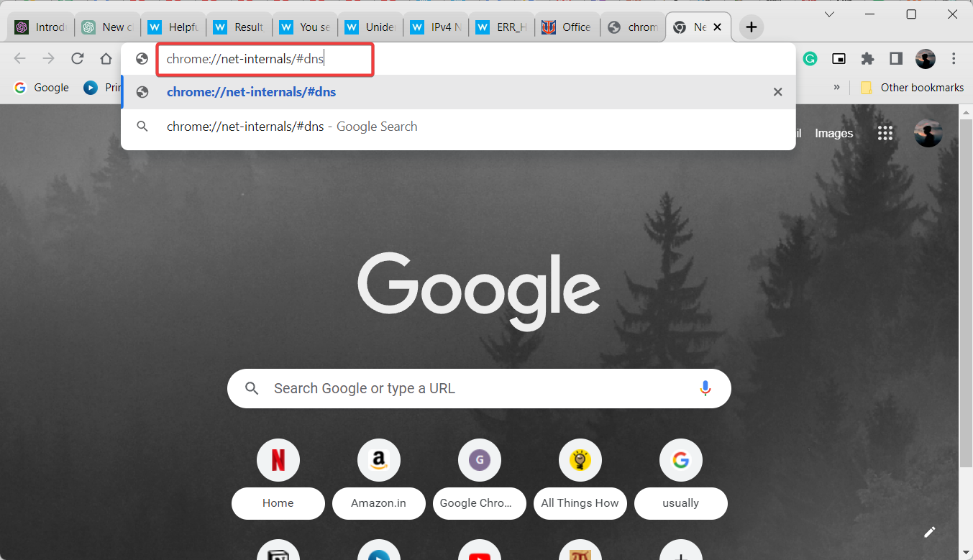Open the Google Chrome shortcut tile
Image resolution: width=973 pixels, height=560 pixels.
pos(479,478)
